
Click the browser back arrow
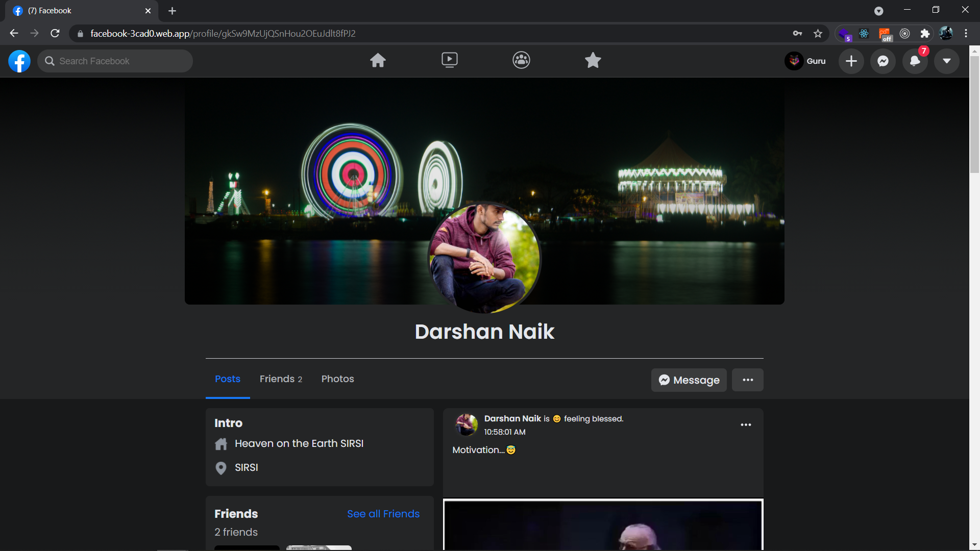(x=14, y=33)
